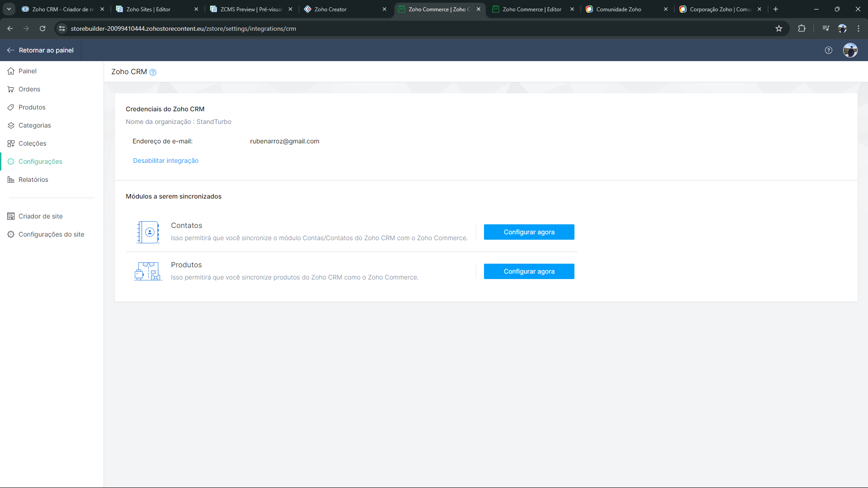The width and height of the screenshot is (868, 488).
Task: Switch to Zoho CRM - Criador browser tab
Action: pos(62,9)
